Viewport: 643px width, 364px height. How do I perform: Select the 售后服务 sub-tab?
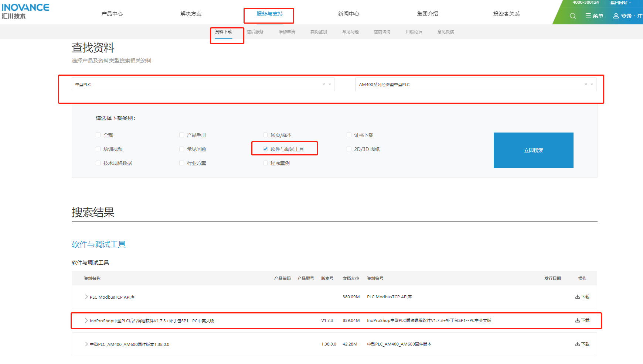click(255, 32)
